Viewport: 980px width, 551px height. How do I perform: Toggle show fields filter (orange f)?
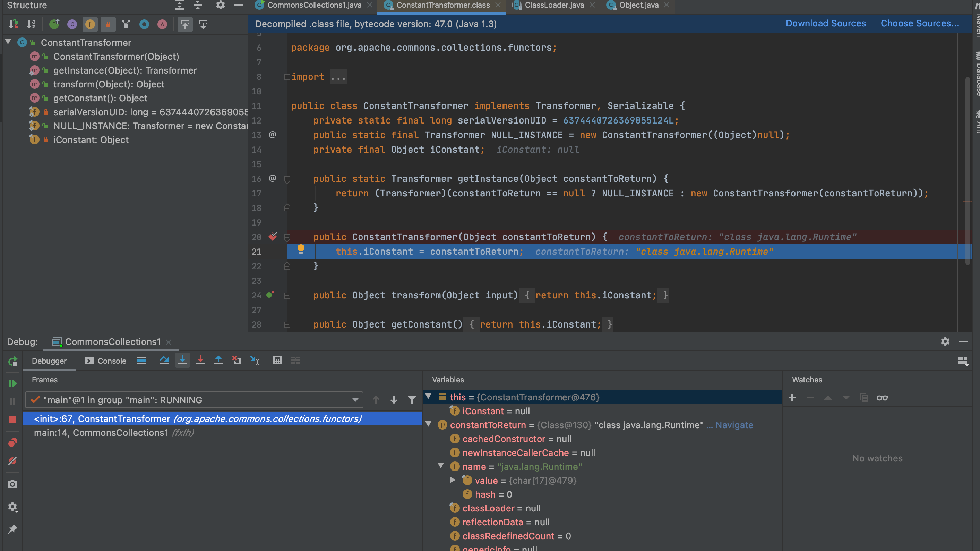[x=90, y=24]
